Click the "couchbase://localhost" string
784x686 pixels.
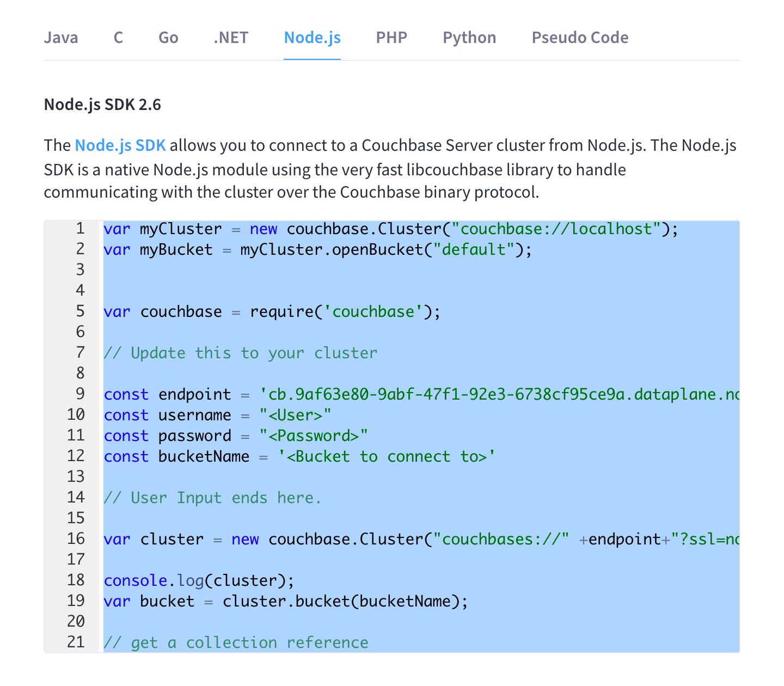coord(556,229)
